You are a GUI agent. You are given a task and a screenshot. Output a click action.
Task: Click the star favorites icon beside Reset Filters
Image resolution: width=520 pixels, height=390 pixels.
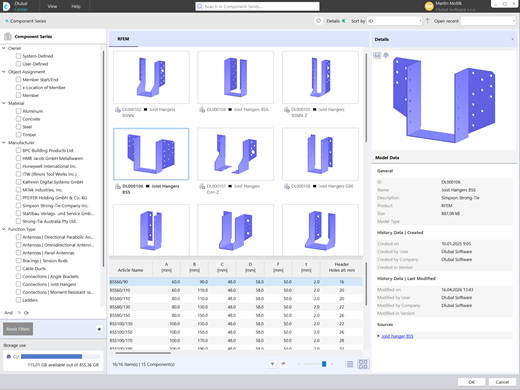point(99,329)
